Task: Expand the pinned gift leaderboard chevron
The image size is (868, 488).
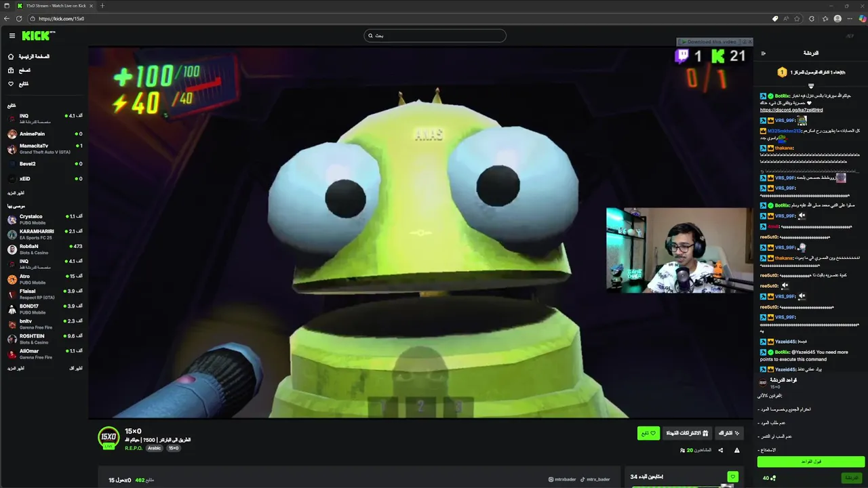Action: click(x=810, y=86)
